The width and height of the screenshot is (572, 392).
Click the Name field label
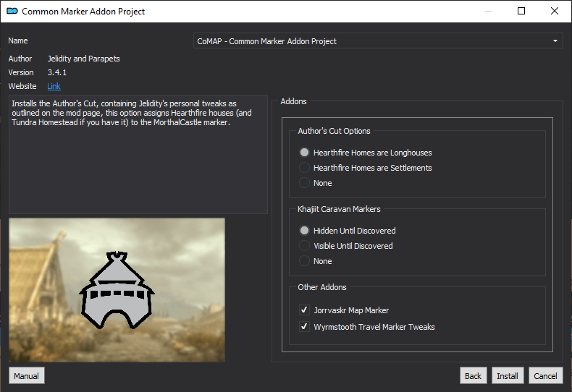18,41
